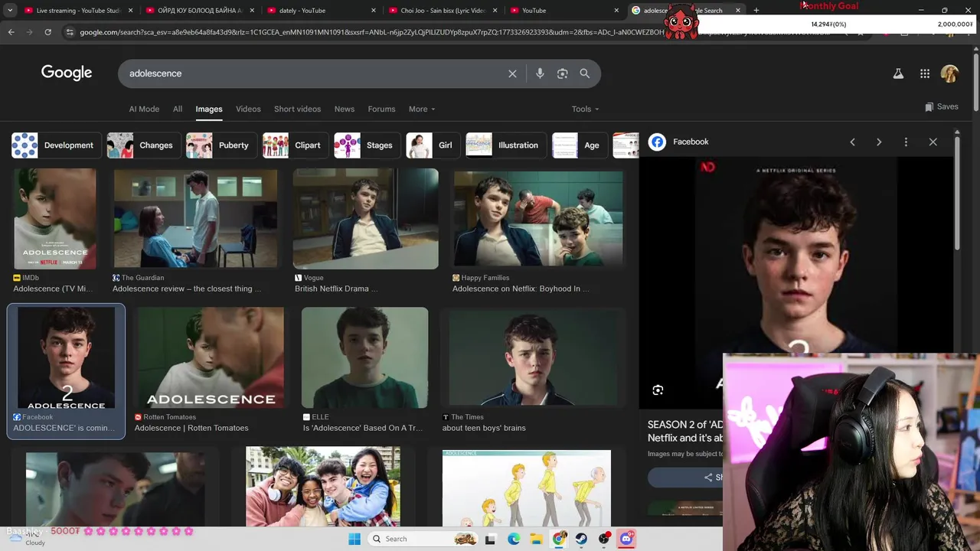Open three-dot options in preview panel

click(x=906, y=142)
